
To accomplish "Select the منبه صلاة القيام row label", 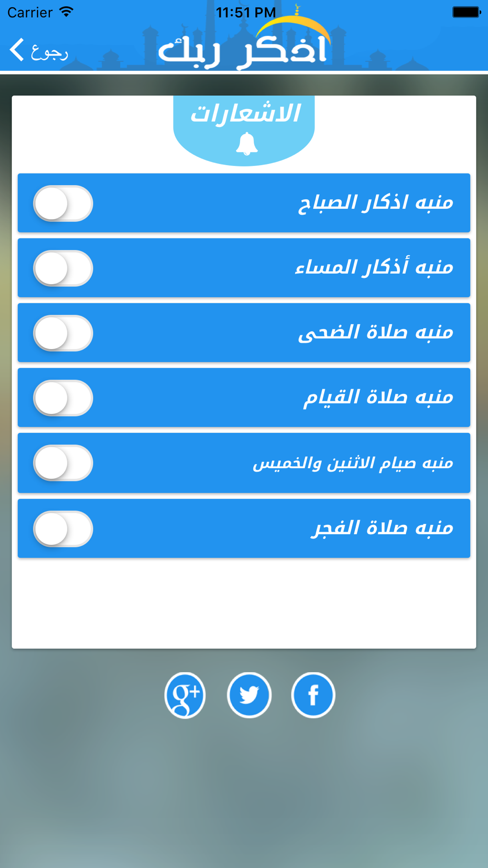I will (x=378, y=397).
